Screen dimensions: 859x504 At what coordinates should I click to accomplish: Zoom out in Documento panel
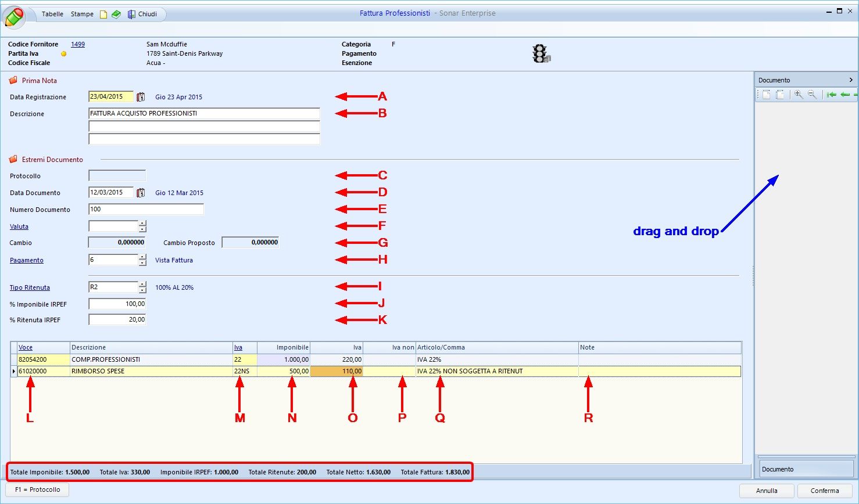[x=812, y=95]
